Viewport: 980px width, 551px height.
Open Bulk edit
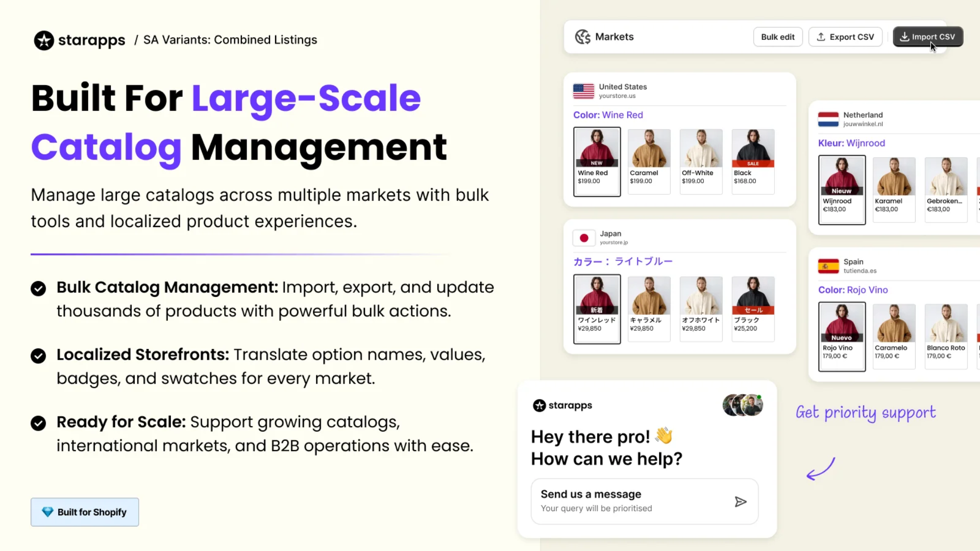[777, 37]
